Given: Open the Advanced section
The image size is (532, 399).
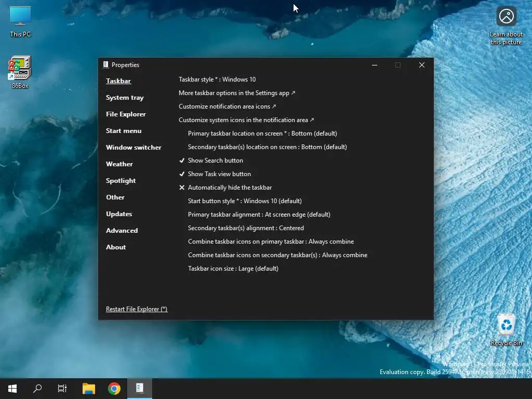Looking at the screenshot, I should [122, 231].
